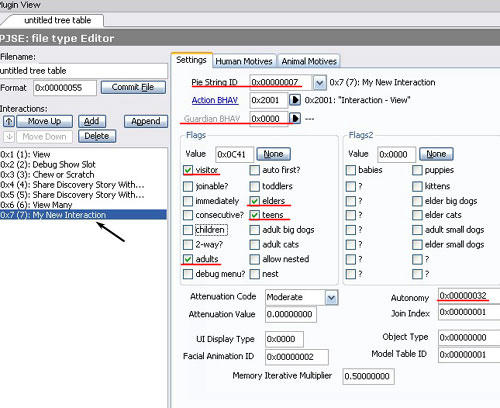Screen dimensions: 500x408
Task: Click the arrow icon next to Guardian BHAV value
Action: click(x=295, y=118)
